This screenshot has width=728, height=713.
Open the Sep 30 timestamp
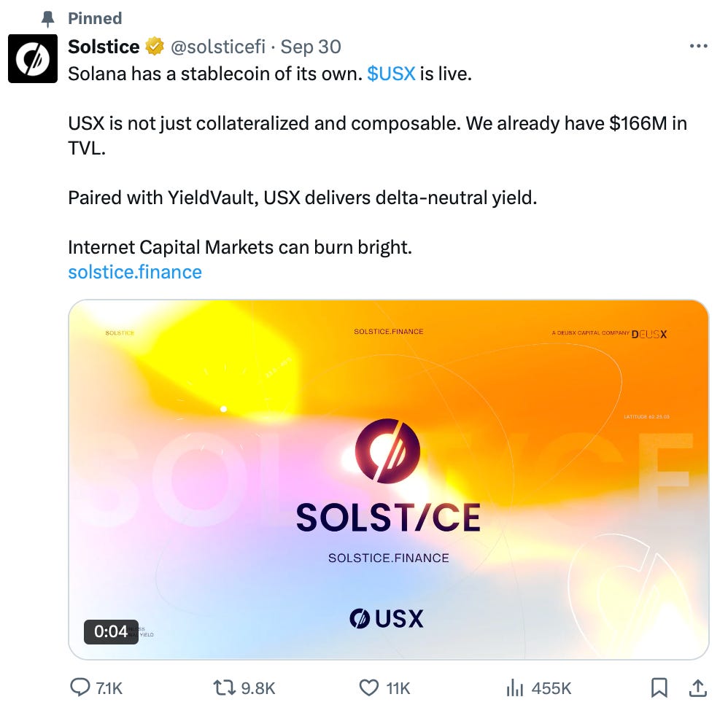coord(311,47)
